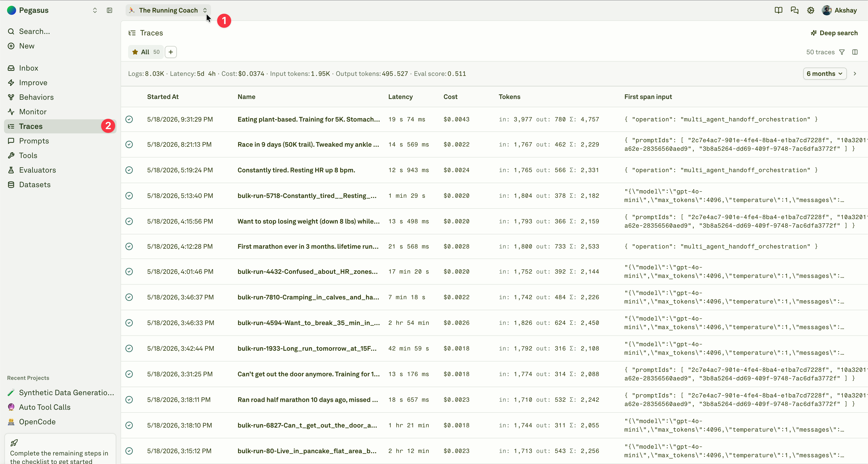This screenshot has width=868, height=464.
Task: Open Datasets section
Action: pyautogui.click(x=61, y=185)
